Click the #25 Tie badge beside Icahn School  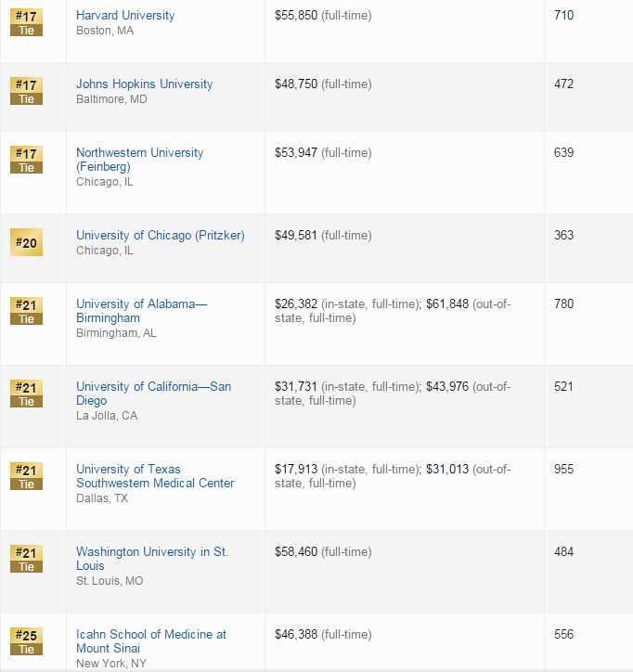click(26, 642)
